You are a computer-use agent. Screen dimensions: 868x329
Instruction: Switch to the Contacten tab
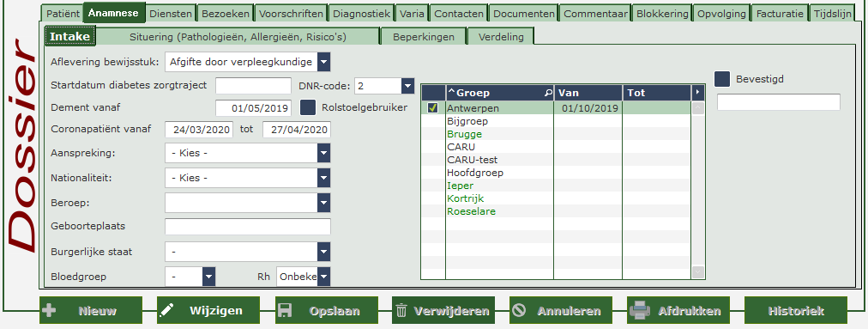(x=459, y=14)
